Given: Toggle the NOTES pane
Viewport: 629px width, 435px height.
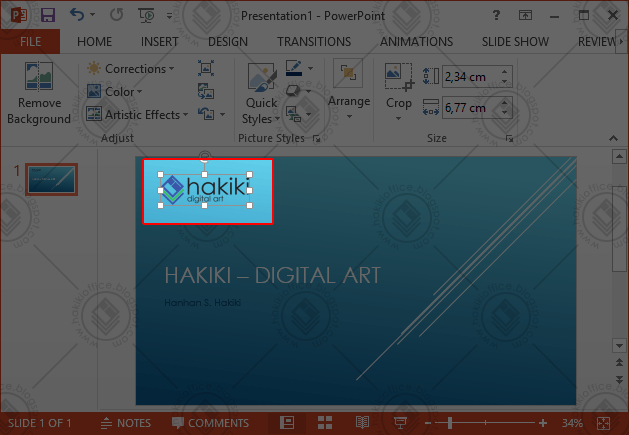Looking at the screenshot, I should tap(126, 423).
